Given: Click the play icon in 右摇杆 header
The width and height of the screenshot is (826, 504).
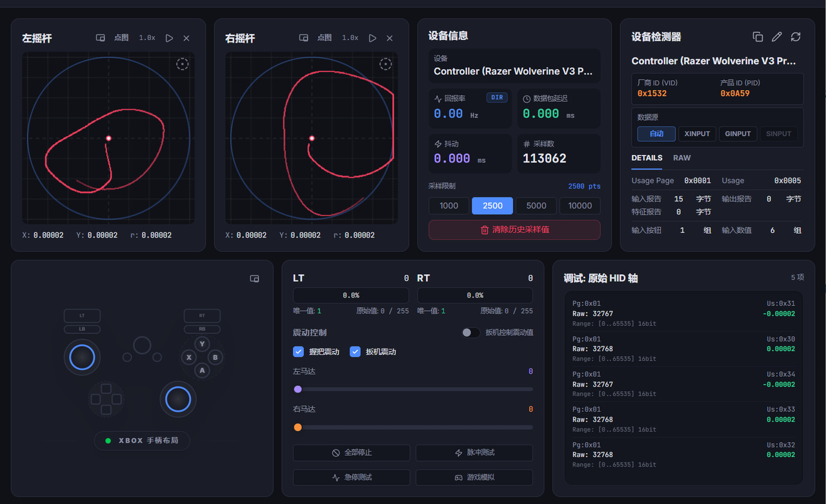Looking at the screenshot, I should coord(372,38).
